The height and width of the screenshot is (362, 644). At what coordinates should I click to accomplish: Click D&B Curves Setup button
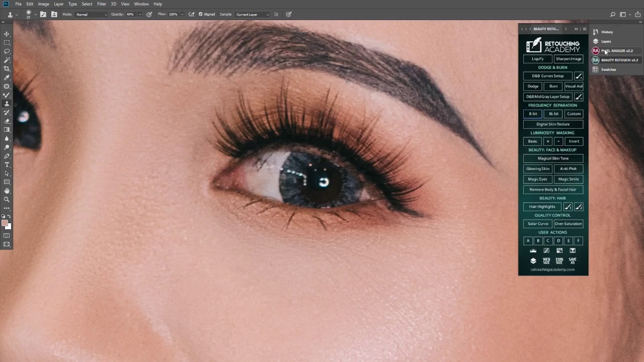[548, 76]
